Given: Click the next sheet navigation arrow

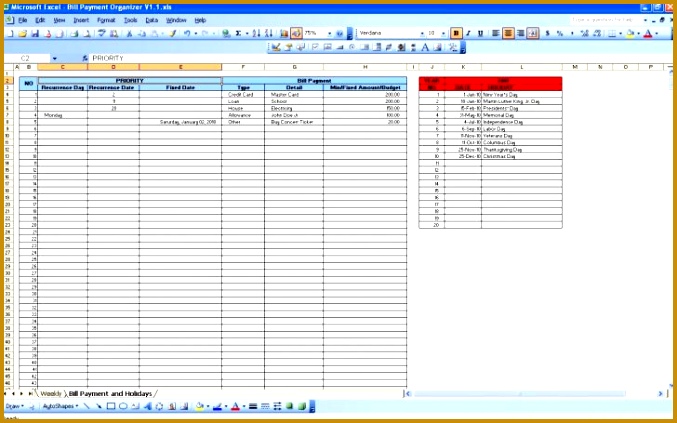Looking at the screenshot, I should (x=22, y=394).
